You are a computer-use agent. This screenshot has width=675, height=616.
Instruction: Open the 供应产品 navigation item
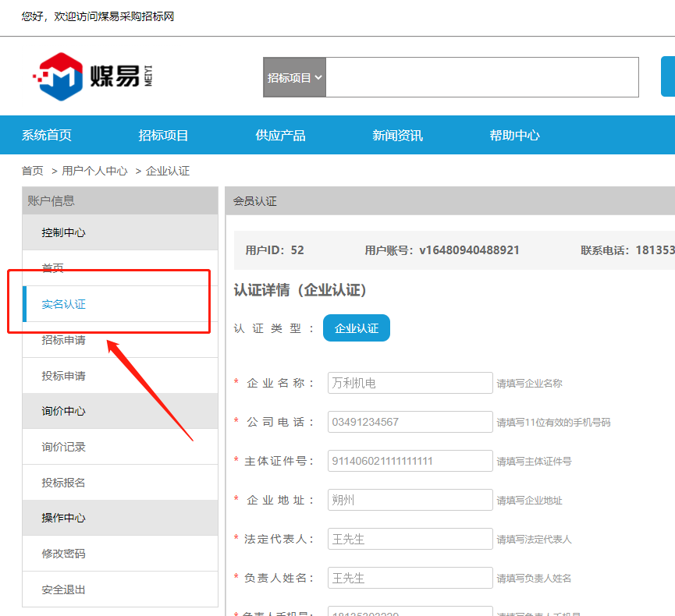pos(280,135)
